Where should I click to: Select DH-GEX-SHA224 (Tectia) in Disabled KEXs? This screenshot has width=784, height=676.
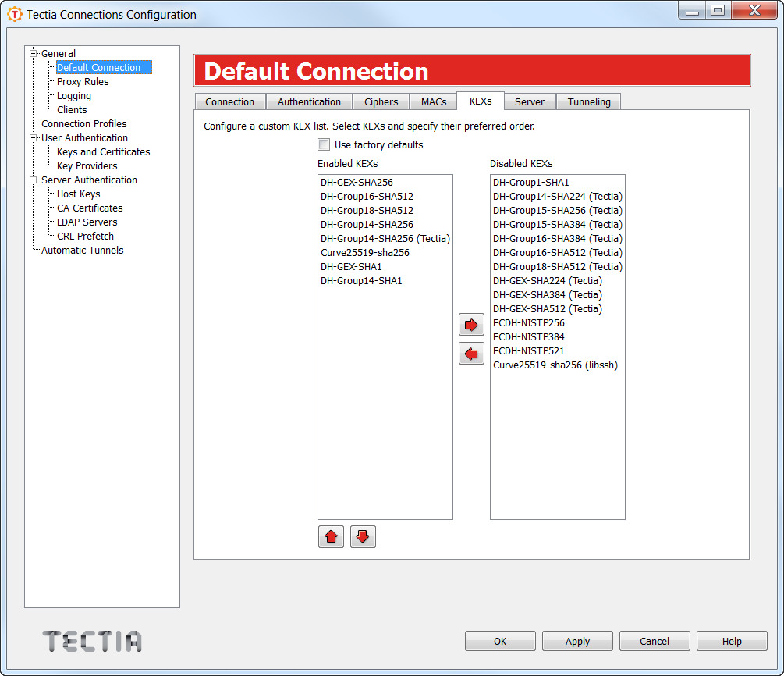pos(558,281)
